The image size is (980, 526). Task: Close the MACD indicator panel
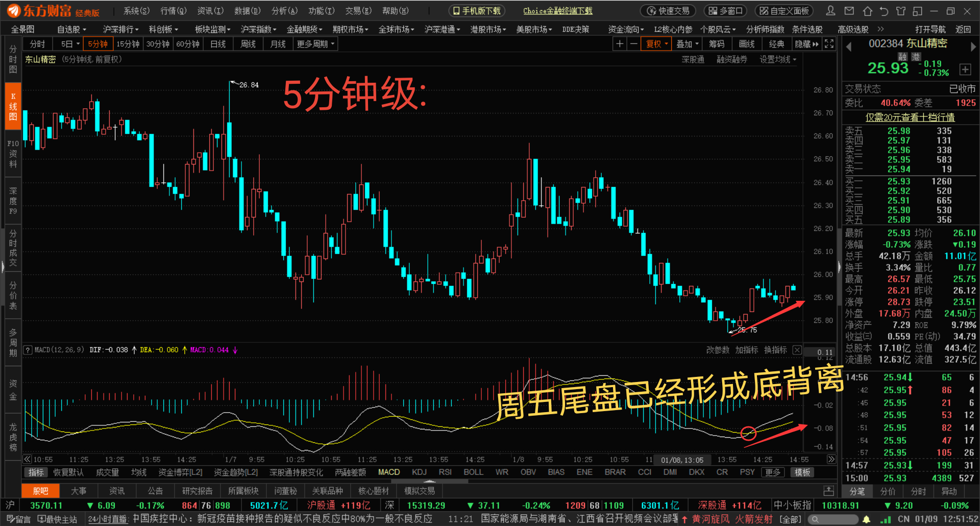coord(797,350)
